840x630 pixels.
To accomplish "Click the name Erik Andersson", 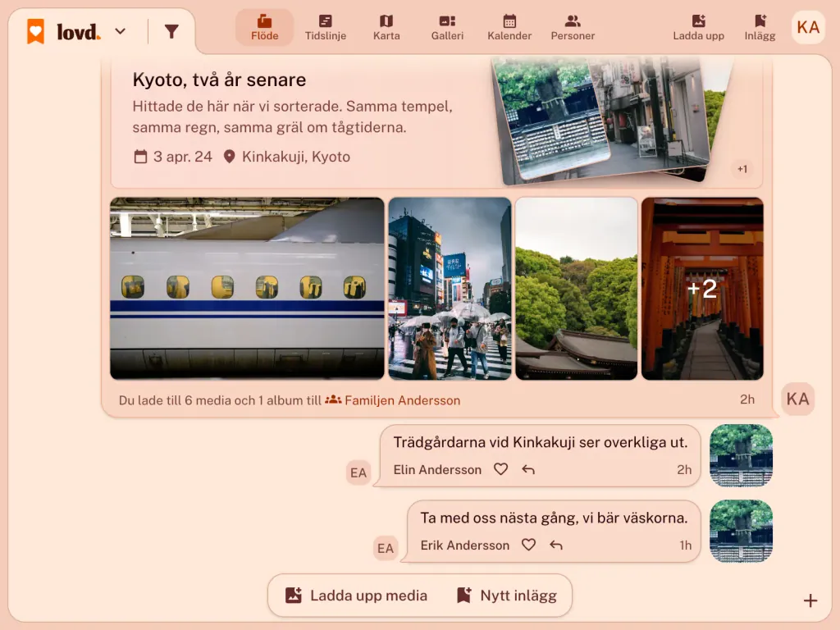I will click(465, 546).
